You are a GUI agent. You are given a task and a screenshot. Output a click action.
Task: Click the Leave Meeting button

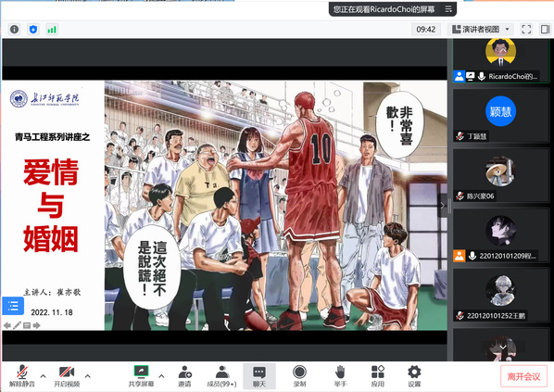coord(524,376)
